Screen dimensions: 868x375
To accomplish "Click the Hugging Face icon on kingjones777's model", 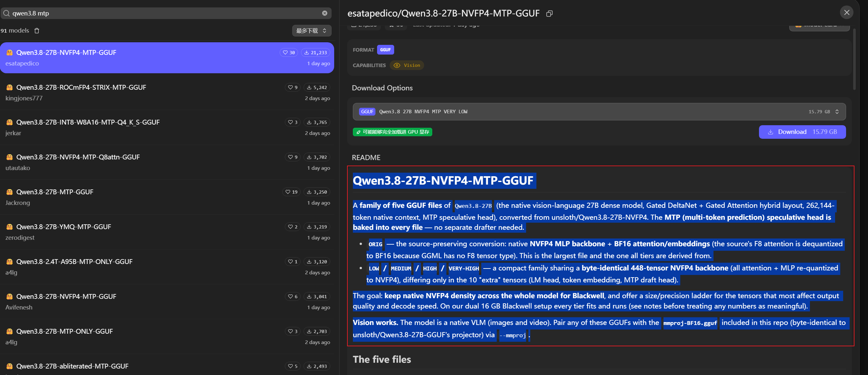I will [9, 87].
